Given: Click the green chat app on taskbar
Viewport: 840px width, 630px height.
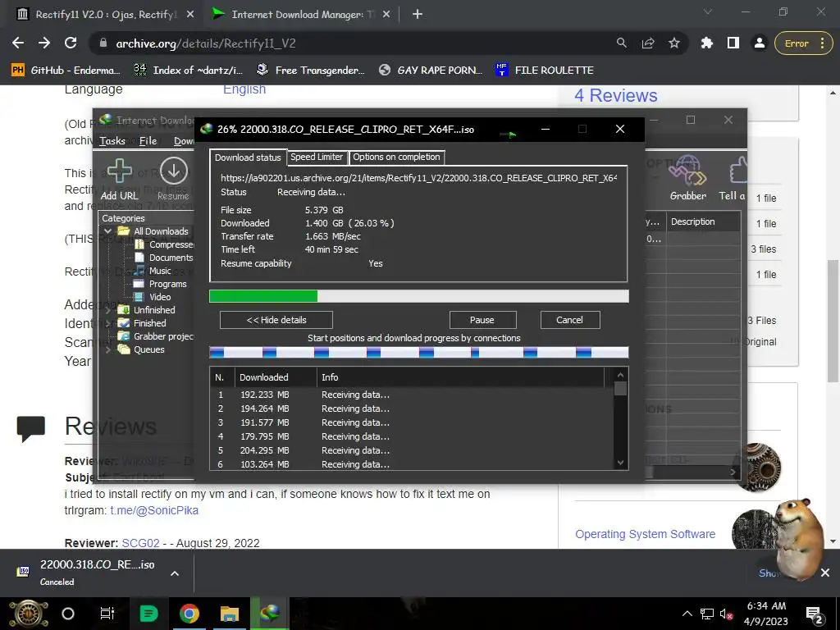Looking at the screenshot, I should point(148,614).
